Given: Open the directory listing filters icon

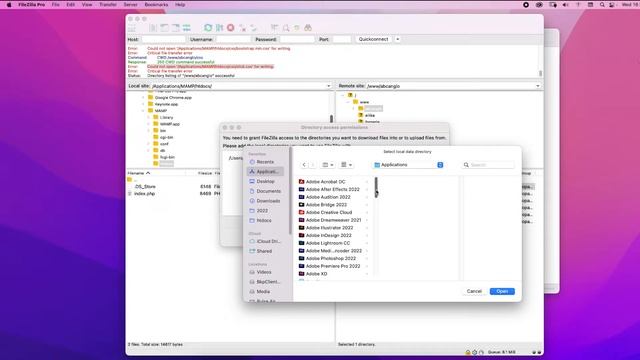Looking at the screenshot, I should click(x=274, y=28).
